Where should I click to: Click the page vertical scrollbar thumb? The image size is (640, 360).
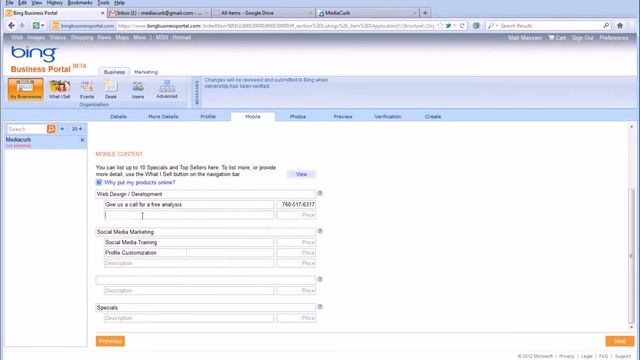(631, 255)
